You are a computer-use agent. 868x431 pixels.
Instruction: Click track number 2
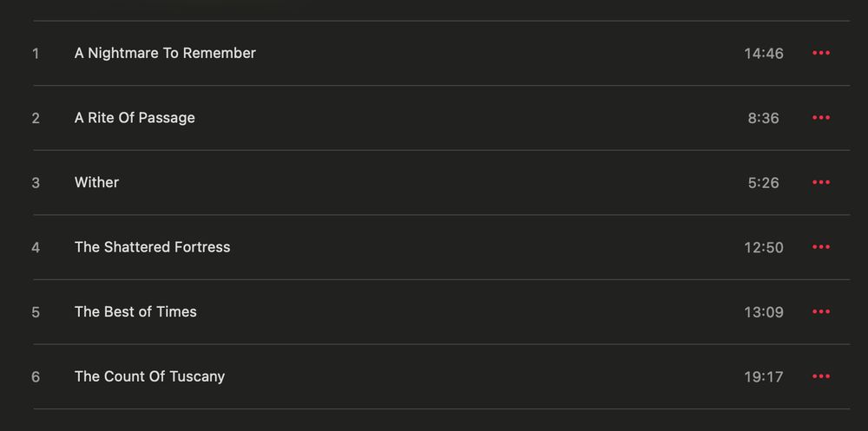tap(36, 119)
